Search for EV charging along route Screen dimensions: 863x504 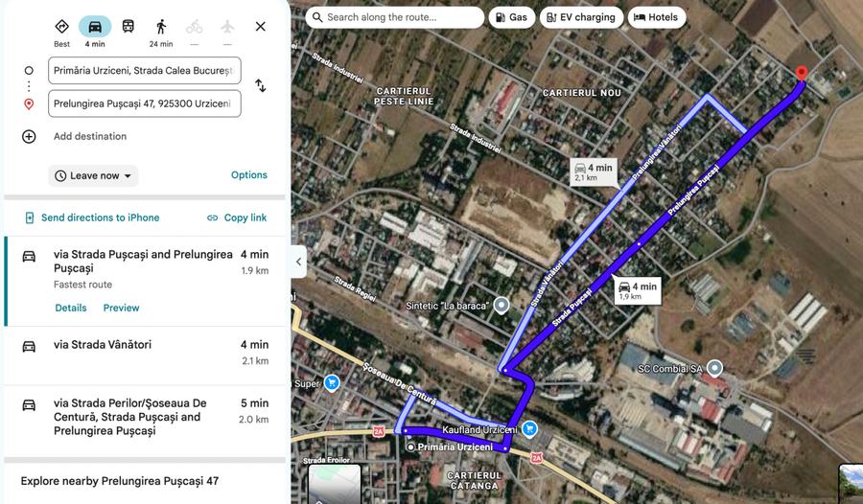tap(581, 17)
